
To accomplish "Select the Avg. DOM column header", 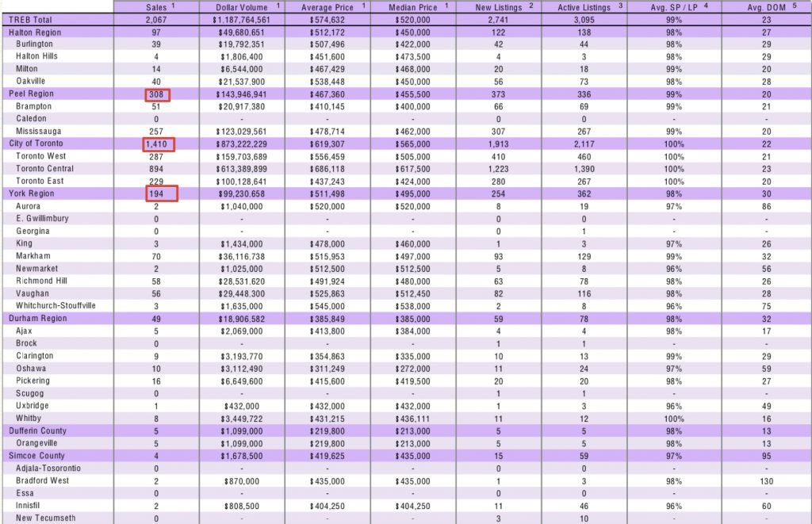I will coord(765,6).
